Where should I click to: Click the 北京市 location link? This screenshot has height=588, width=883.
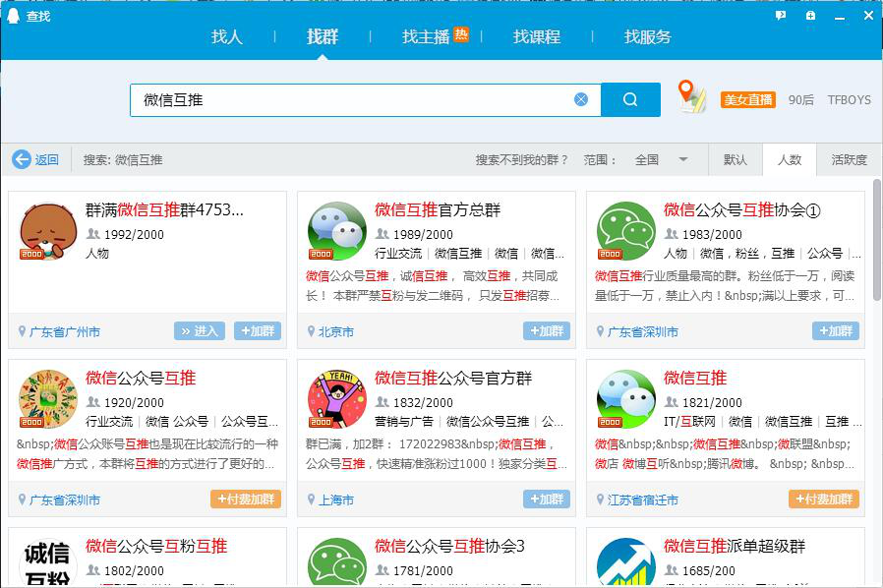pos(336,331)
